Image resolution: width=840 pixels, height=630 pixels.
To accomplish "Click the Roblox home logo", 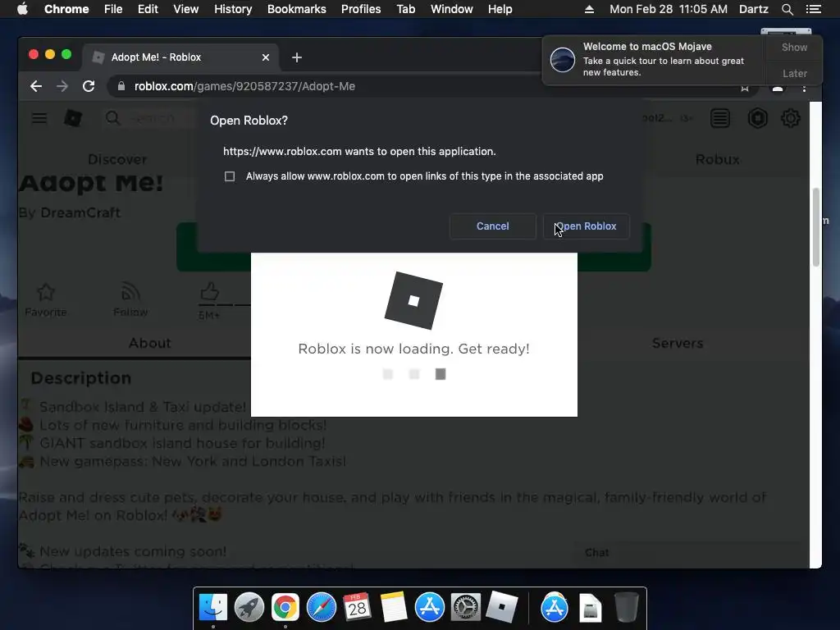I will 73,118.
